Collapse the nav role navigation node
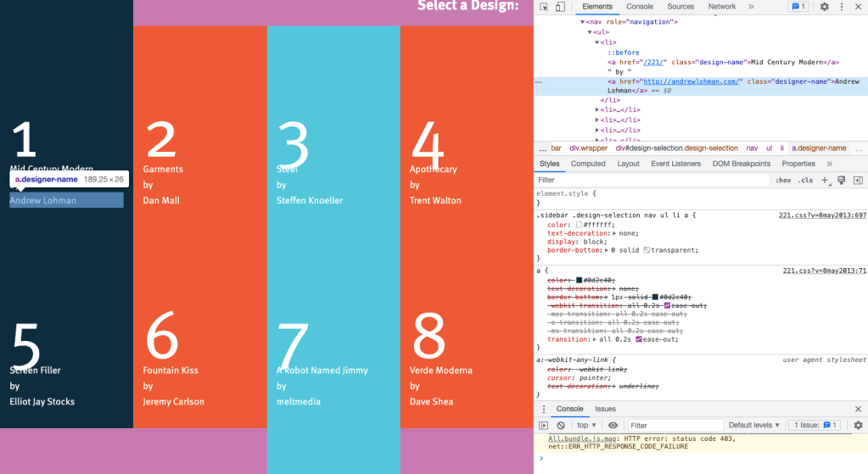 click(x=583, y=22)
